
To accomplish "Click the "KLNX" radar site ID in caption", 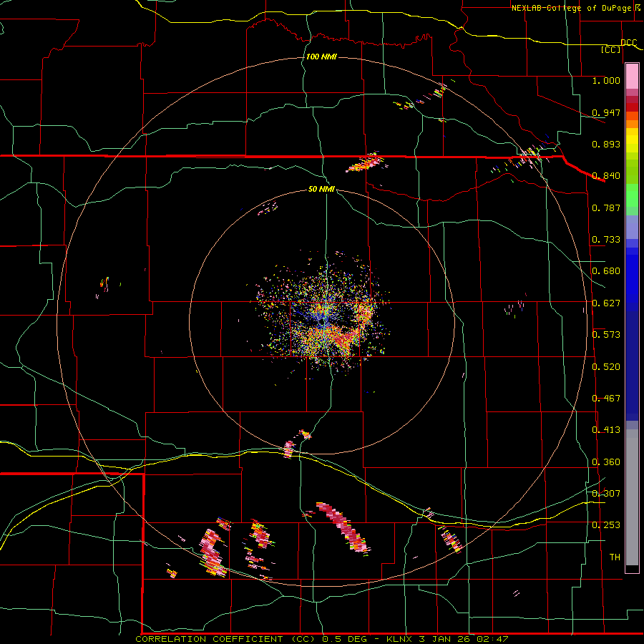I will (x=399, y=639).
